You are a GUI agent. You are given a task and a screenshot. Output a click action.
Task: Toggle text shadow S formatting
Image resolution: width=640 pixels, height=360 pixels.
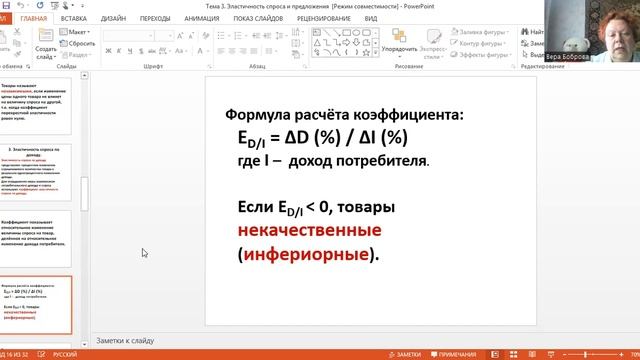pos(141,51)
